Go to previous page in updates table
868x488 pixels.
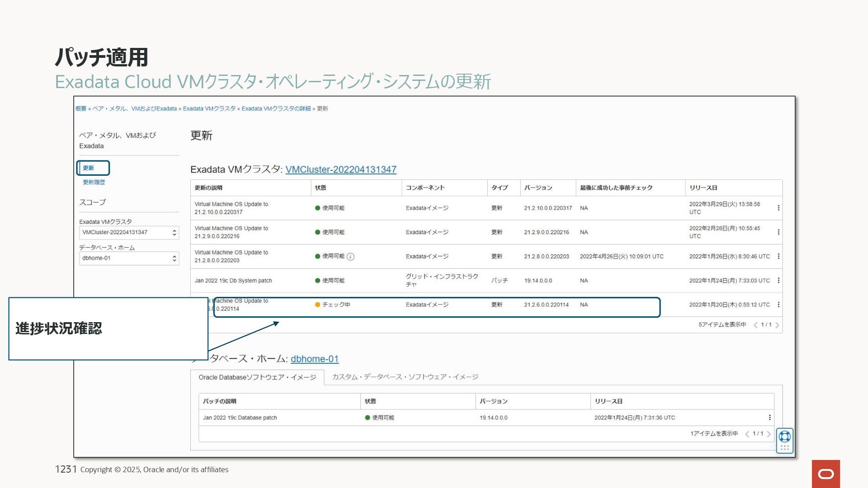tap(755, 325)
